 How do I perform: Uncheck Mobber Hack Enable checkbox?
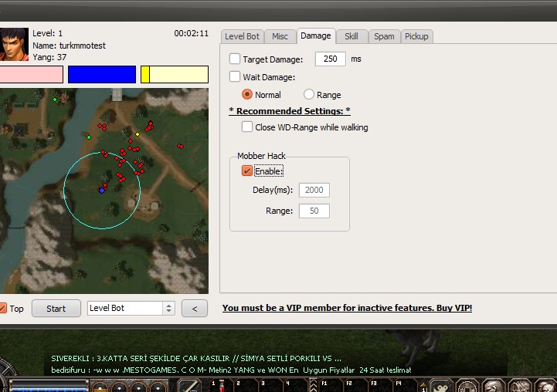(247, 171)
